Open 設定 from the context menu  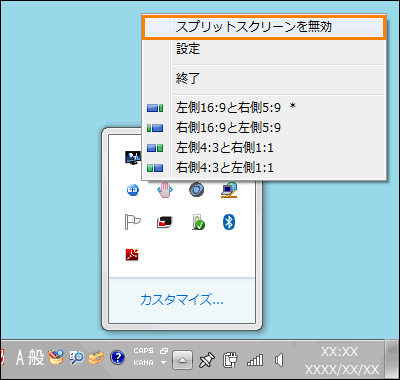(264, 49)
